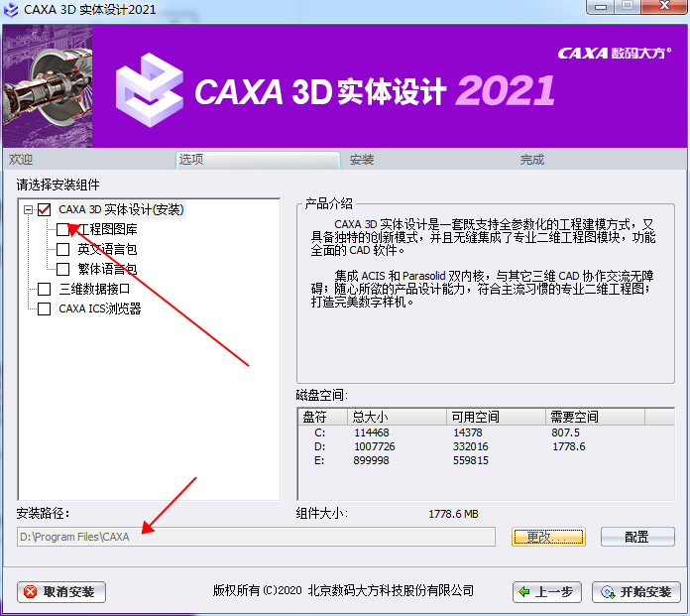This screenshot has width=690, height=616.
Task: Click the 332016 available space value
Action: [471, 446]
